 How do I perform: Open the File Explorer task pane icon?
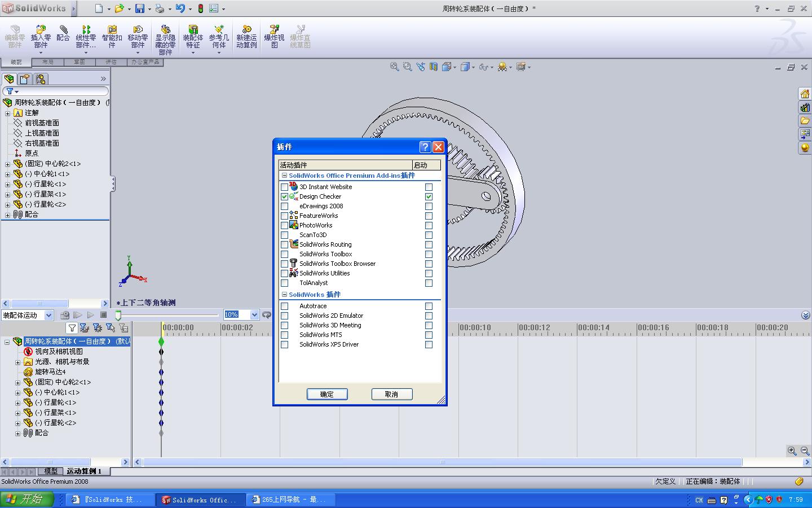point(805,121)
